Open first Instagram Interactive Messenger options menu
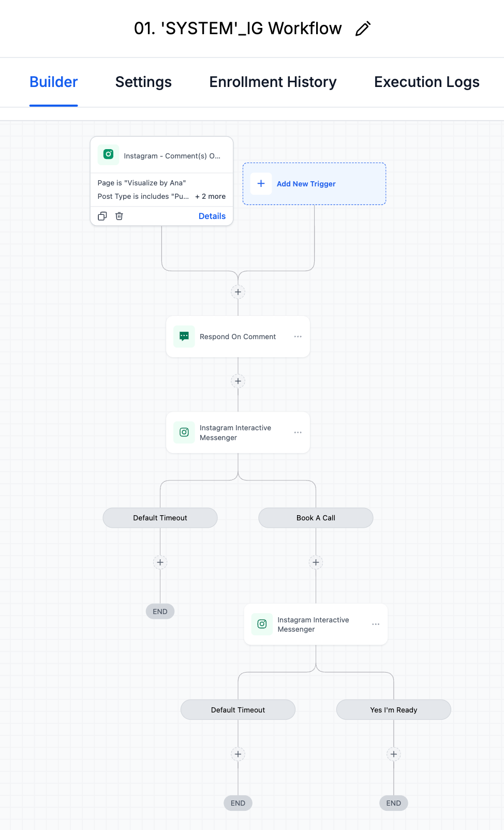Viewport: 504px width, 830px height. tap(298, 432)
